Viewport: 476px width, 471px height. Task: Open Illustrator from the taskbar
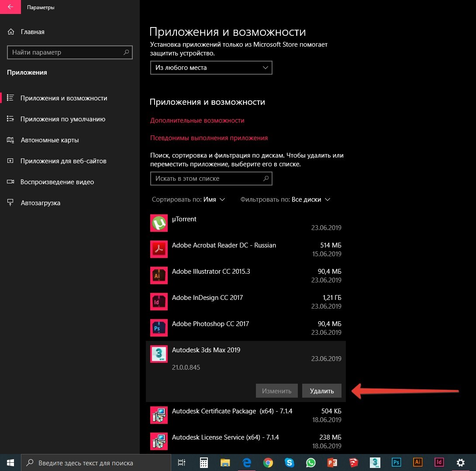coord(418,463)
